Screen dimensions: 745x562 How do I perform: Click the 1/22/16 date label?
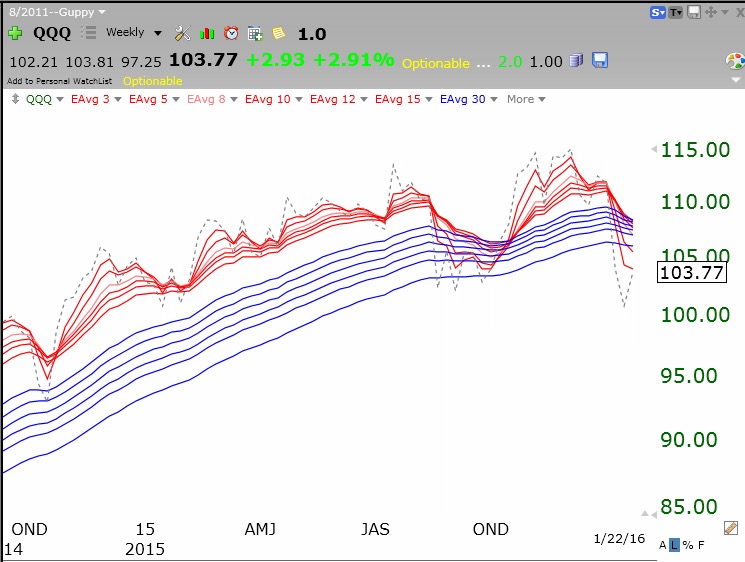click(619, 538)
